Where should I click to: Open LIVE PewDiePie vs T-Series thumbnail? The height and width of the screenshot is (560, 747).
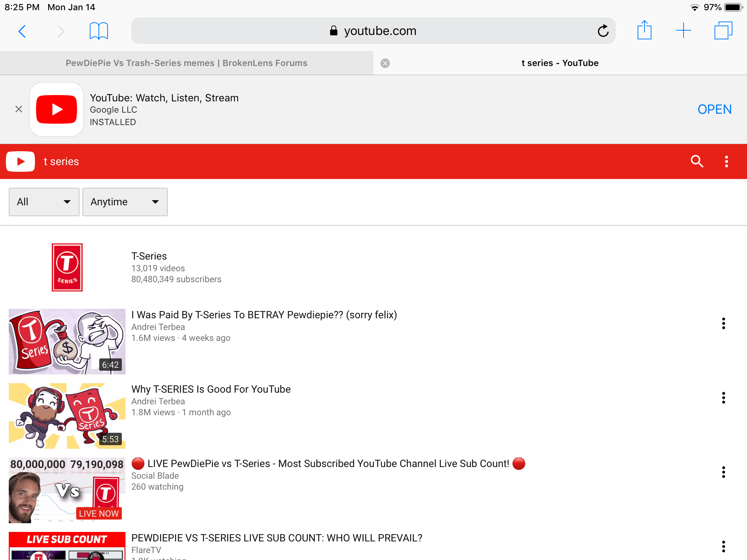(67, 490)
